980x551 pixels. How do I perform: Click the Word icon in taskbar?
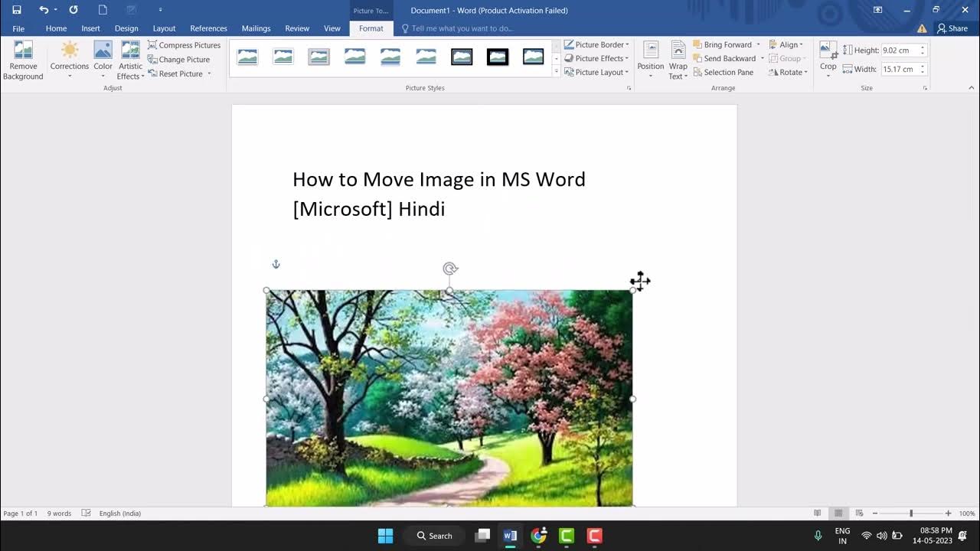[x=510, y=536]
